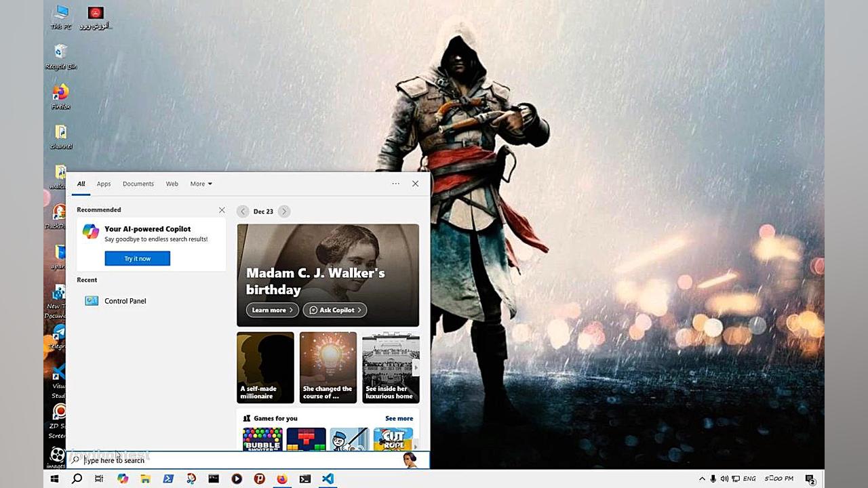Switch to the Documents search tab
This screenshot has height=488, width=868.
[x=138, y=184]
